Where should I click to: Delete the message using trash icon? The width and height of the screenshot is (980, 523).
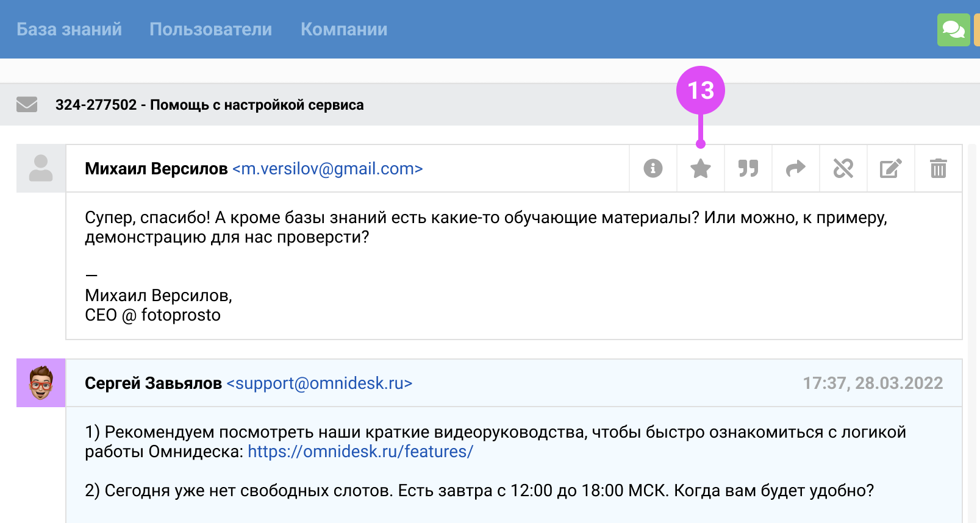pos(939,168)
